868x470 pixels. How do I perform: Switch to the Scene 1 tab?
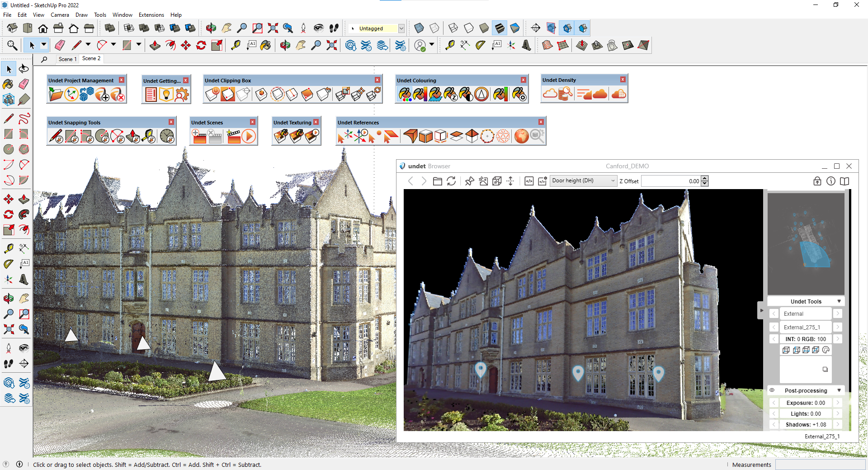coord(67,59)
